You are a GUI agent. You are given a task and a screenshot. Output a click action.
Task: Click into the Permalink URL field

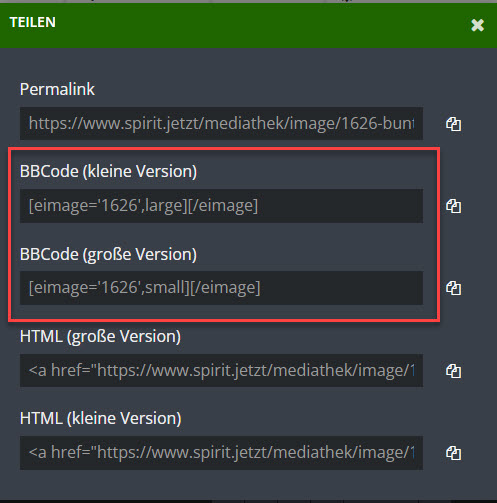click(221, 124)
